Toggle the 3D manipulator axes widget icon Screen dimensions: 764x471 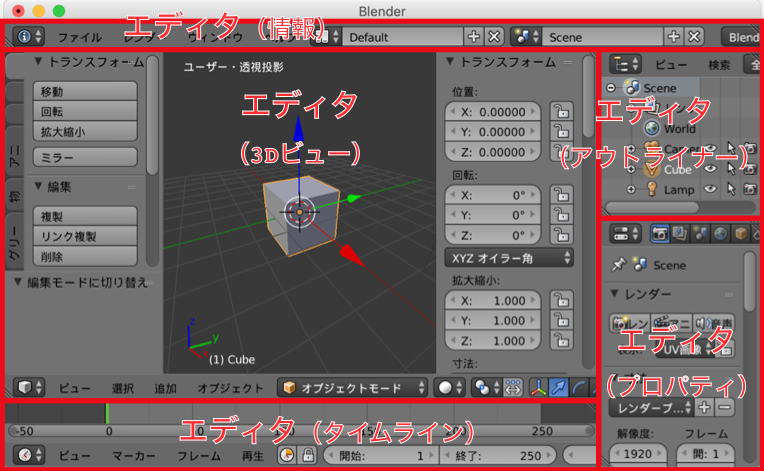(538, 388)
